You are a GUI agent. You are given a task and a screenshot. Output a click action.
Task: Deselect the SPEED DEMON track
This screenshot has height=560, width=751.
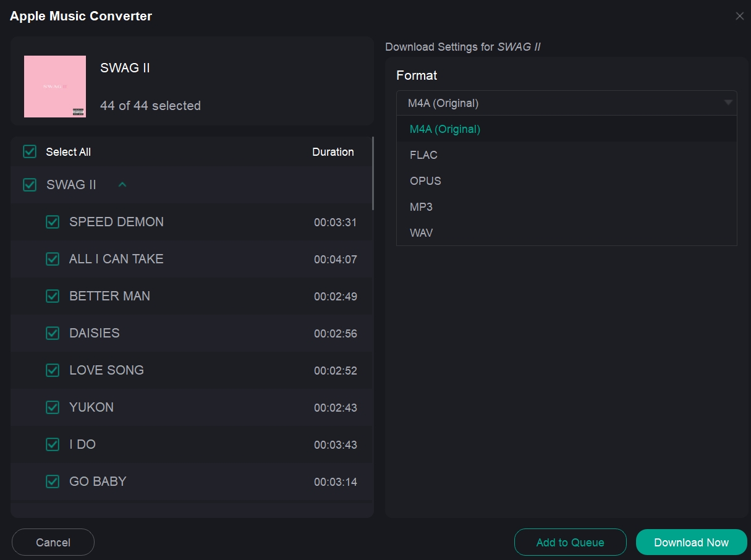click(53, 221)
